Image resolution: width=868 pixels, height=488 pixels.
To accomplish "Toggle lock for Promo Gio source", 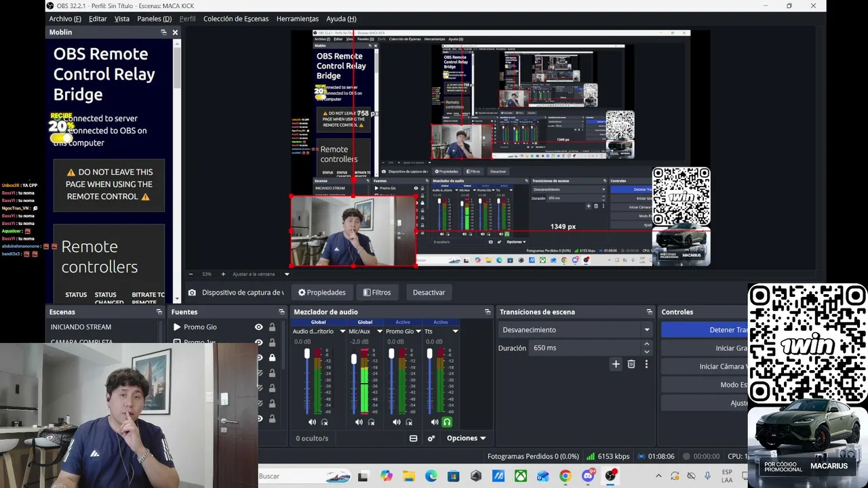I will [272, 327].
